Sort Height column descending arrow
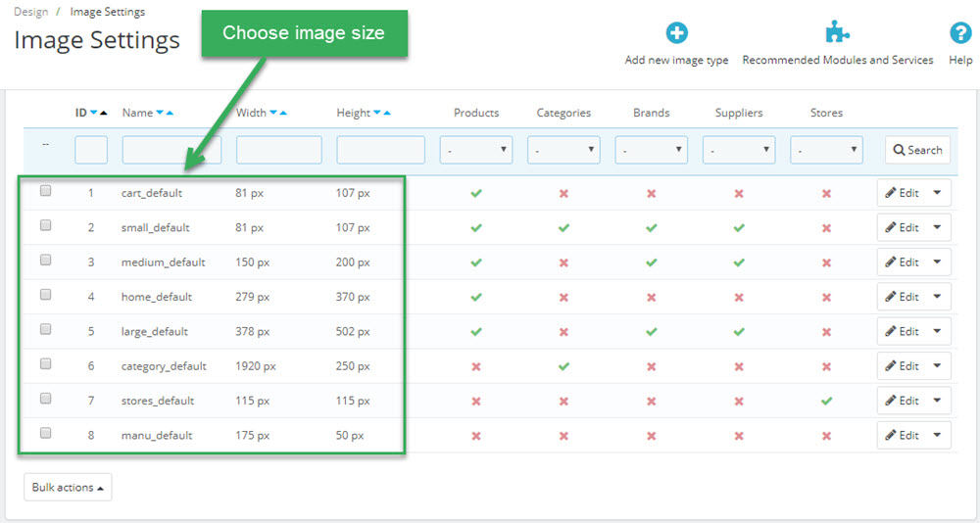This screenshot has width=980, height=523. coord(377,113)
